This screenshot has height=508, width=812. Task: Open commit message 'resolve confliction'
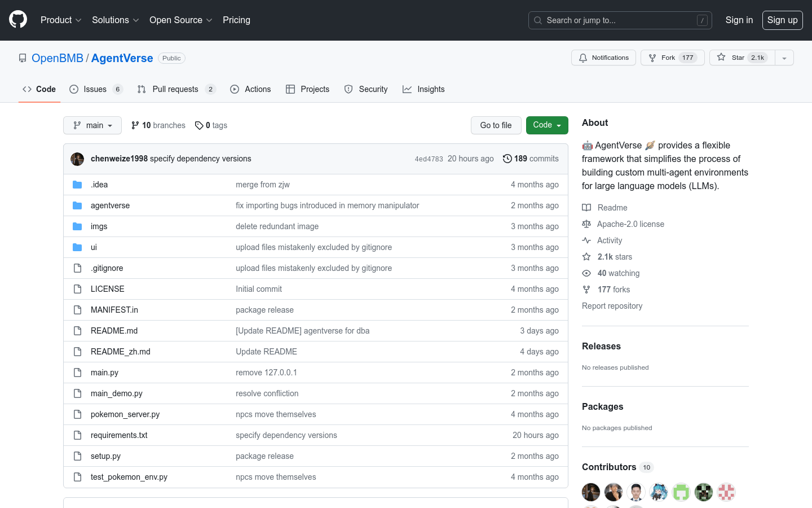[267, 393]
